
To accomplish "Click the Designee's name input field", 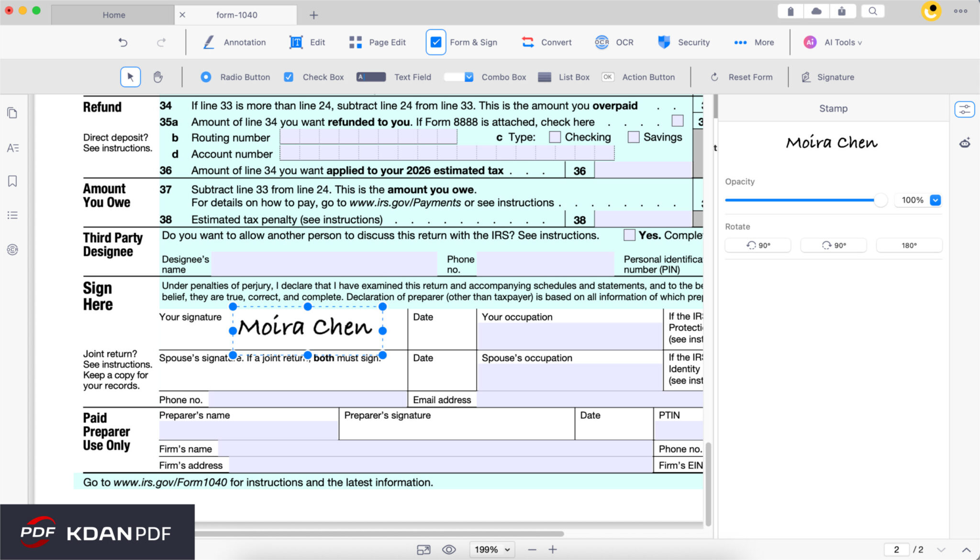I will 324,264.
